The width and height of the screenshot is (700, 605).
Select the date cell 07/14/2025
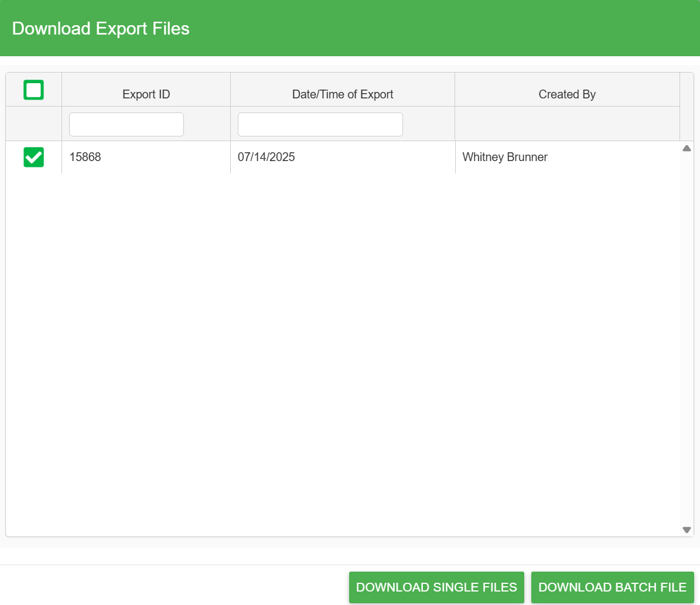[343, 157]
